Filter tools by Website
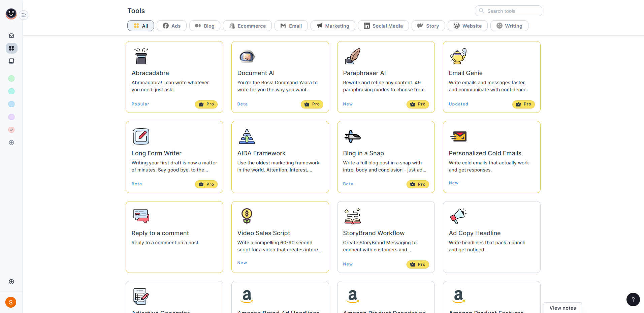 (x=468, y=26)
